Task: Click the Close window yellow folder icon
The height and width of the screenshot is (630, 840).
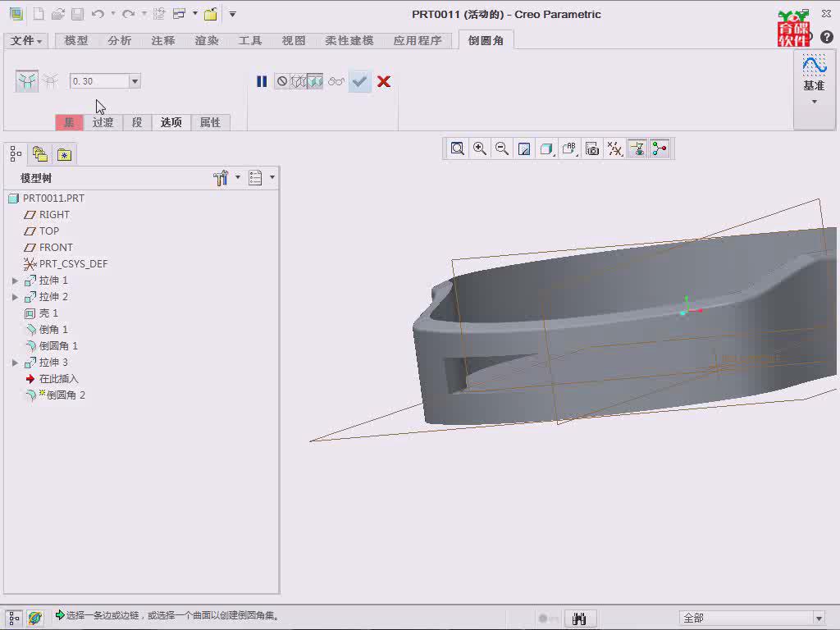Action: pyautogui.click(x=211, y=14)
